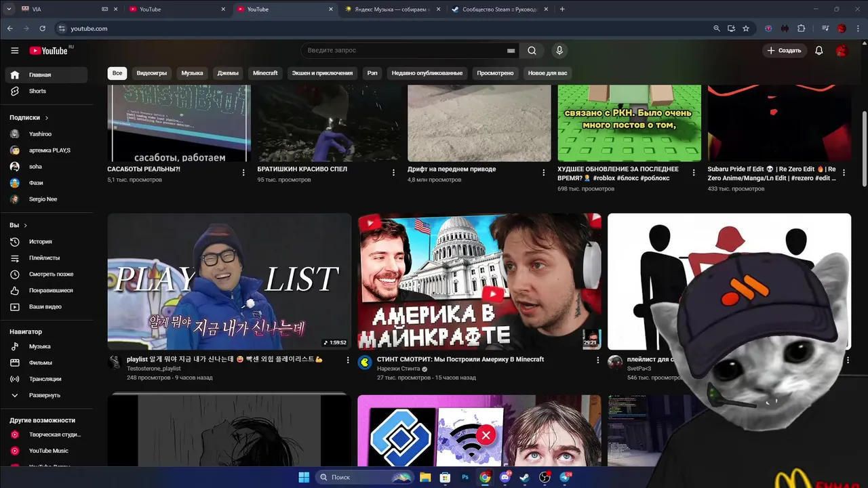The image size is (868, 488).
Task: Click the sound wave extension icon
Action: coord(785,28)
